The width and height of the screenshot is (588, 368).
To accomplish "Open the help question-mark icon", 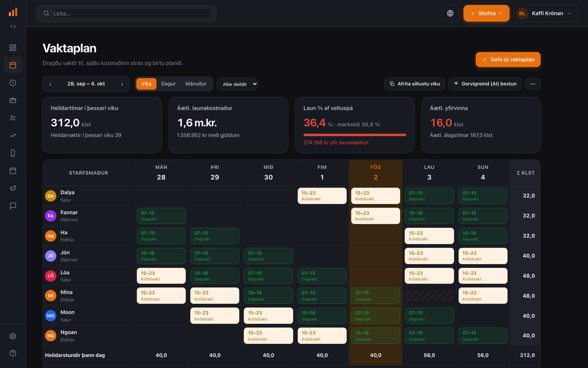I will [13, 353].
